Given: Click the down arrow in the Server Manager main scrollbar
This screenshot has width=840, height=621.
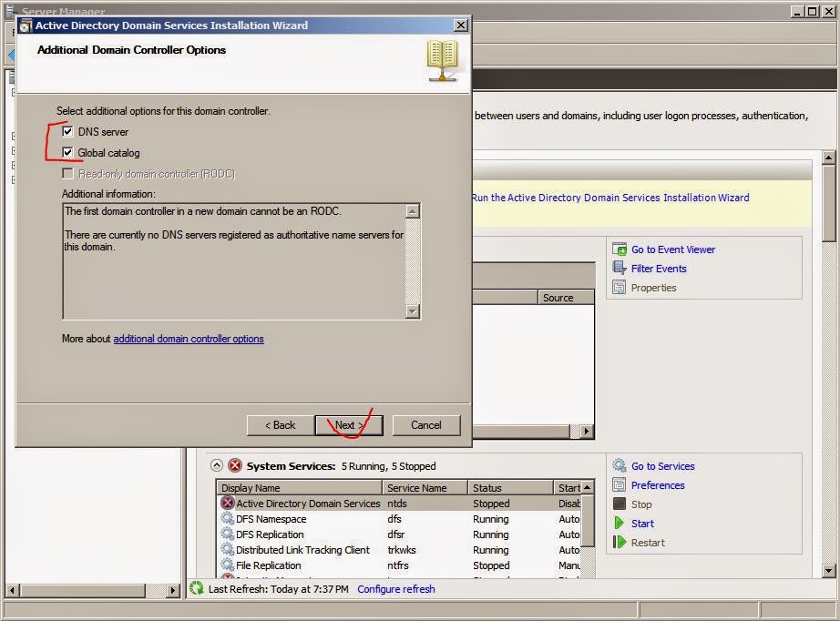Looking at the screenshot, I should [x=828, y=571].
